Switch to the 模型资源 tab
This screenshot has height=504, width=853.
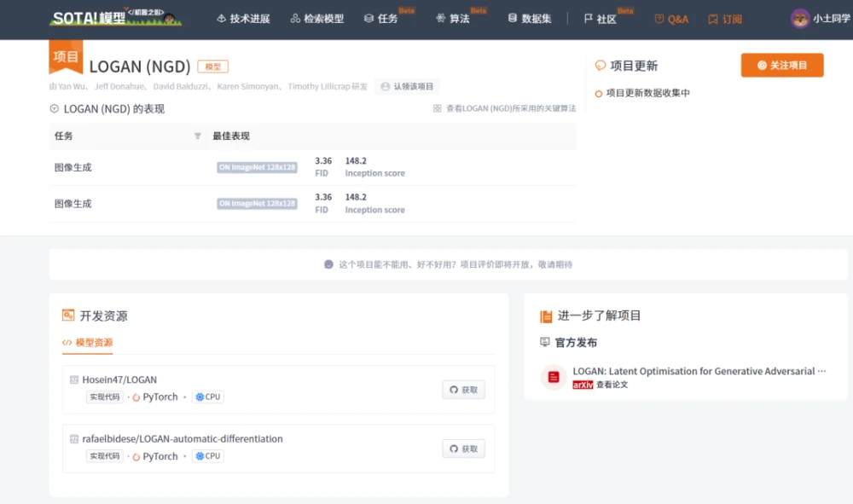pos(88,343)
